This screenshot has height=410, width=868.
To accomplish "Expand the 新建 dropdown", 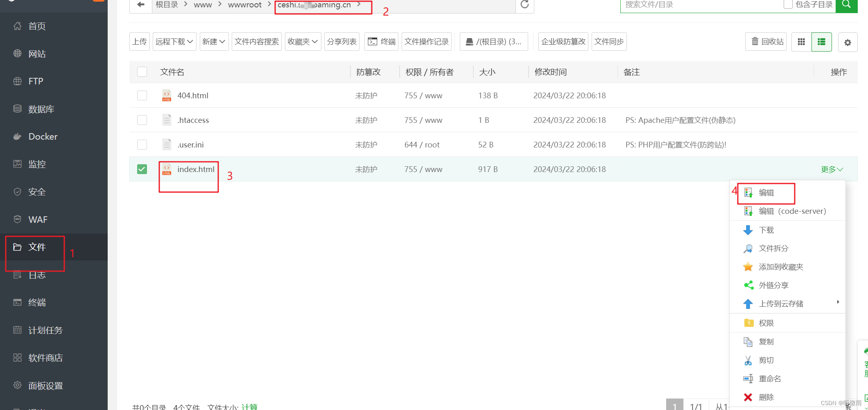I will click(214, 42).
